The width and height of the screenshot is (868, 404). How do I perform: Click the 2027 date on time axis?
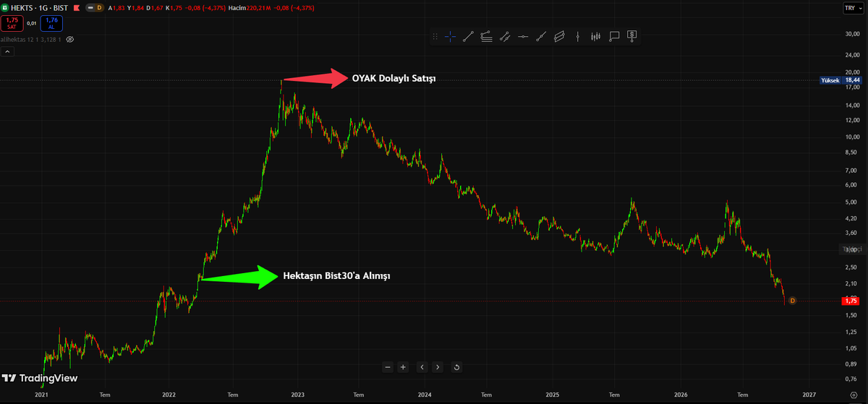click(809, 395)
